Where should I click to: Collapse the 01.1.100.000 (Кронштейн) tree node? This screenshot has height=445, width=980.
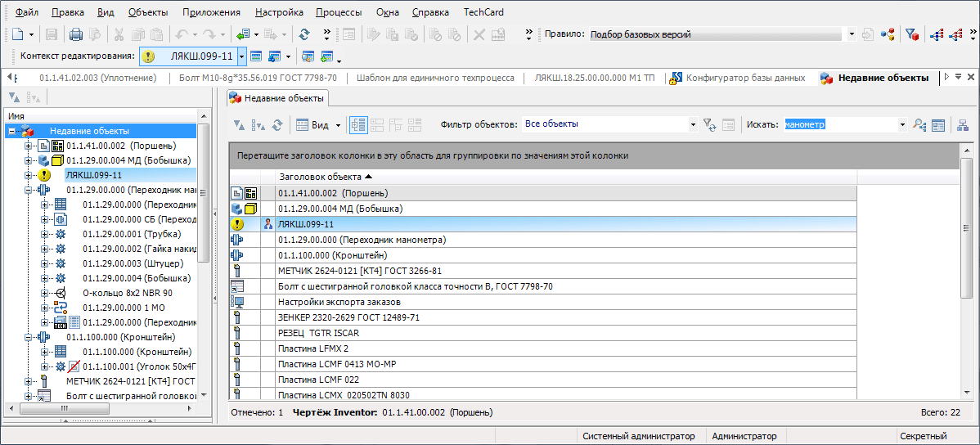coord(29,337)
